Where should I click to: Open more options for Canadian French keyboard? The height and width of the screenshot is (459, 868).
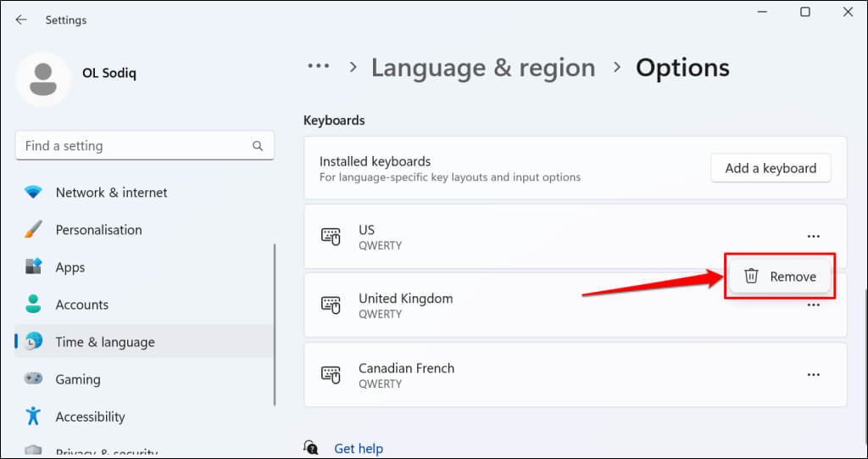814,374
